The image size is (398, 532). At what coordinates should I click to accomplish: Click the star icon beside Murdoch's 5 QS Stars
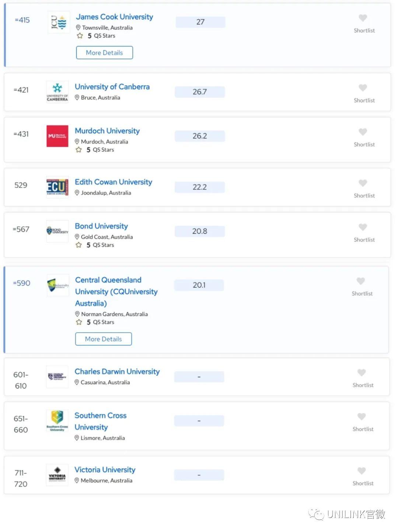pos(78,150)
